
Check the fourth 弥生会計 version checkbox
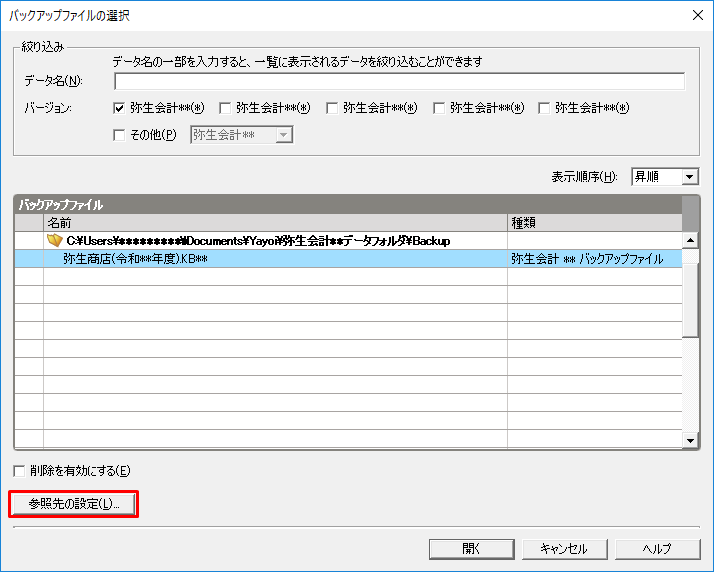pos(439,108)
